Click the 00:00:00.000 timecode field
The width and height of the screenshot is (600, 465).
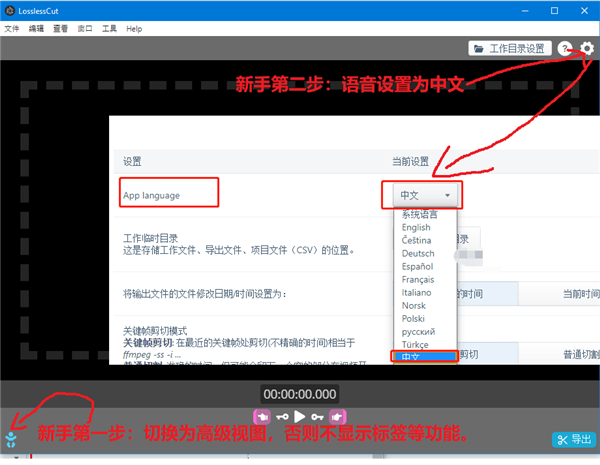coord(300,394)
